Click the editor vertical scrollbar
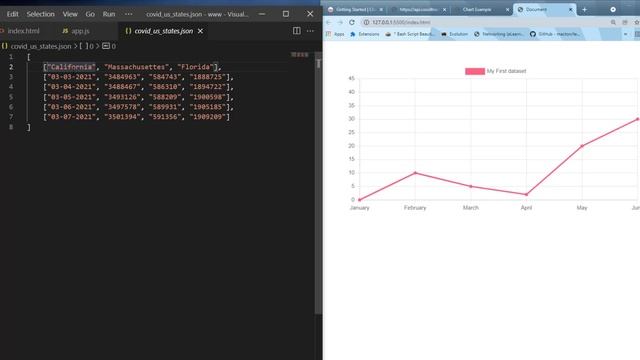 click(318, 184)
